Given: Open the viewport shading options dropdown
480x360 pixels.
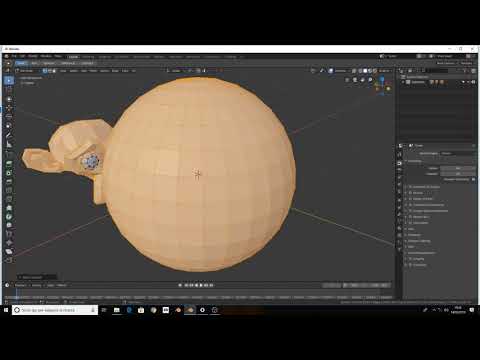Looking at the screenshot, I should tap(379, 71).
